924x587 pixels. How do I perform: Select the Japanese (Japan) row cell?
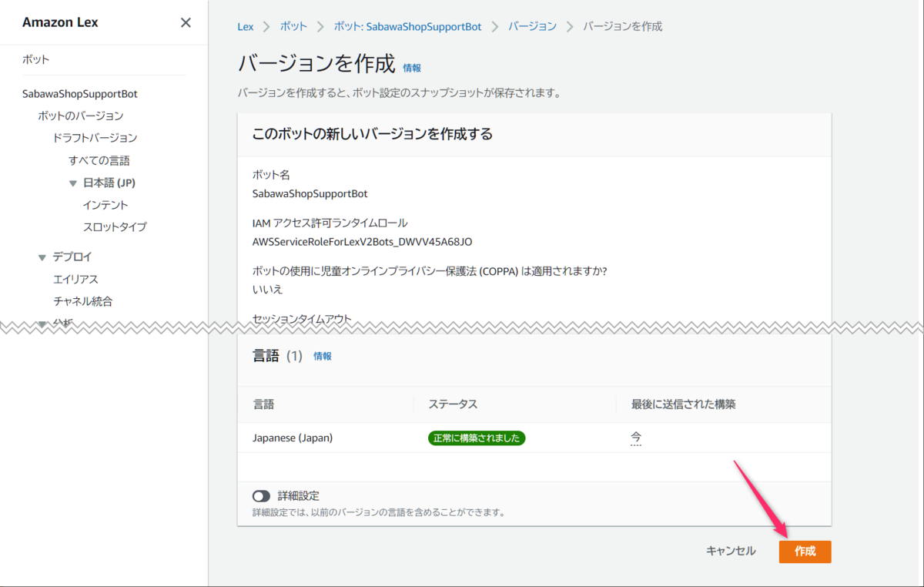click(x=293, y=438)
